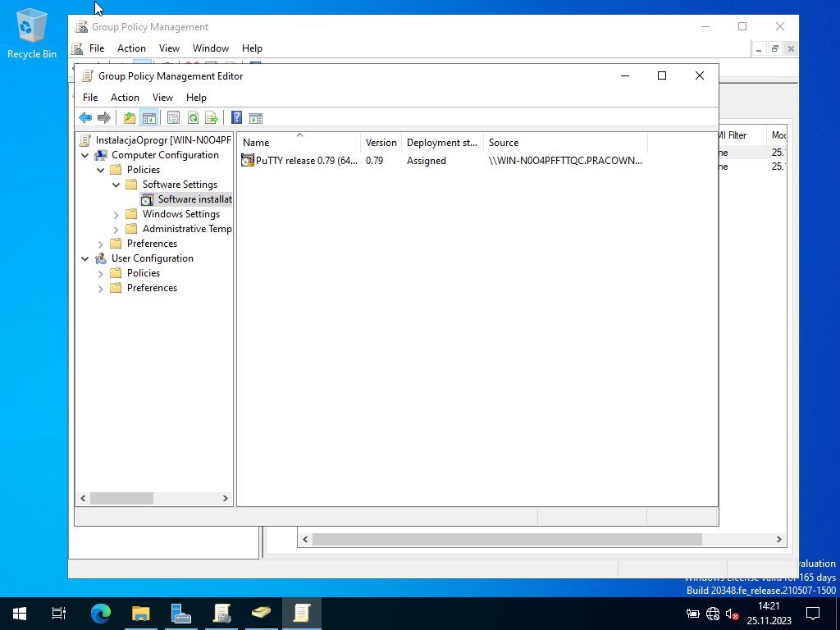Viewport: 840px width, 630px height.
Task: Open Properties via toolbar icon
Action: click(x=173, y=118)
